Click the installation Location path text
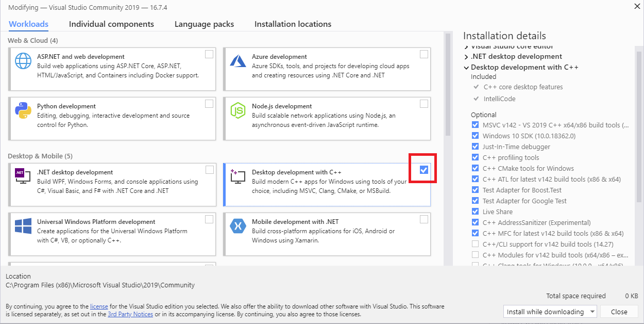 pos(100,285)
